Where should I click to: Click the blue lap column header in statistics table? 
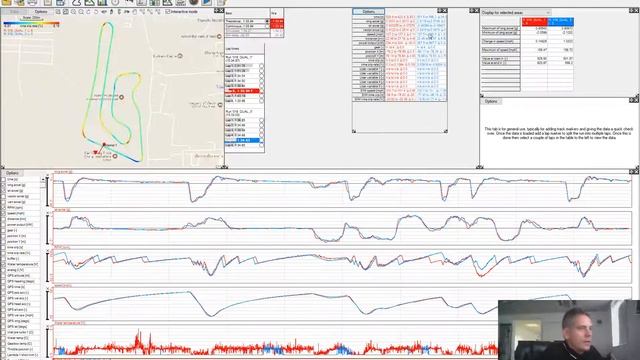(561, 22)
